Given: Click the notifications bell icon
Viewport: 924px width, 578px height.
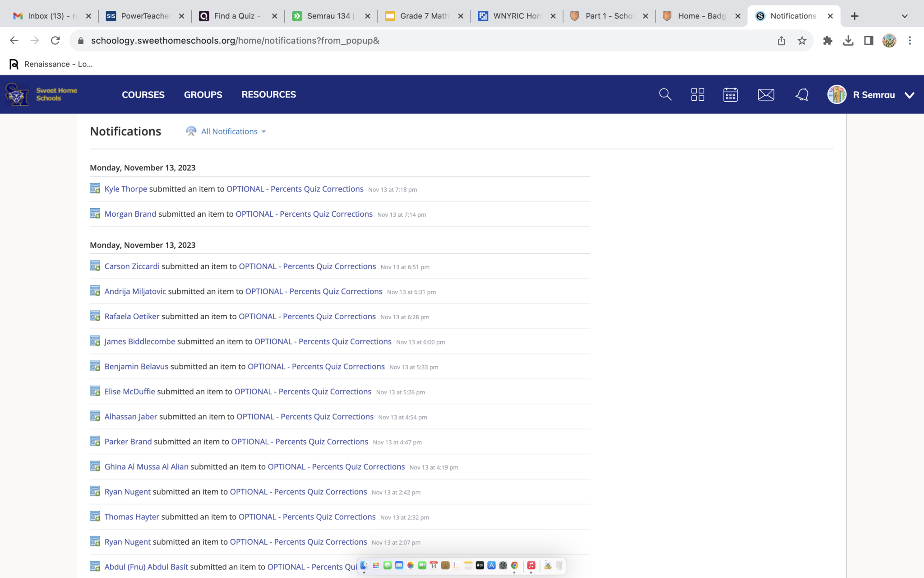Looking at the screenshot, I should tap(802, 94).
